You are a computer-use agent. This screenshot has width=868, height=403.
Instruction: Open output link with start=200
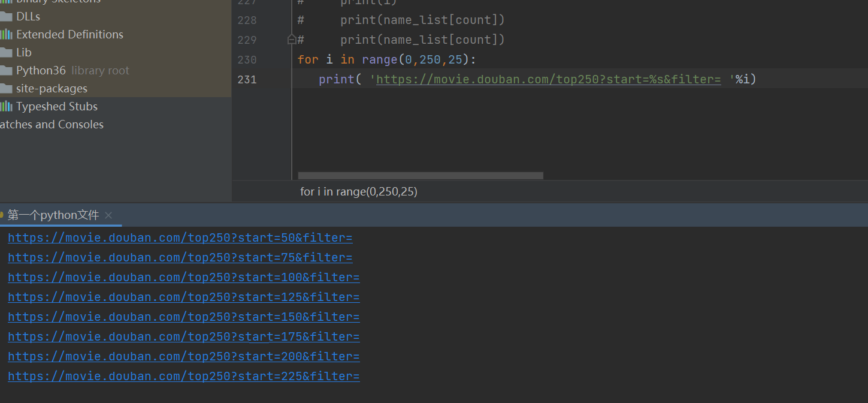tap(184, 357)
